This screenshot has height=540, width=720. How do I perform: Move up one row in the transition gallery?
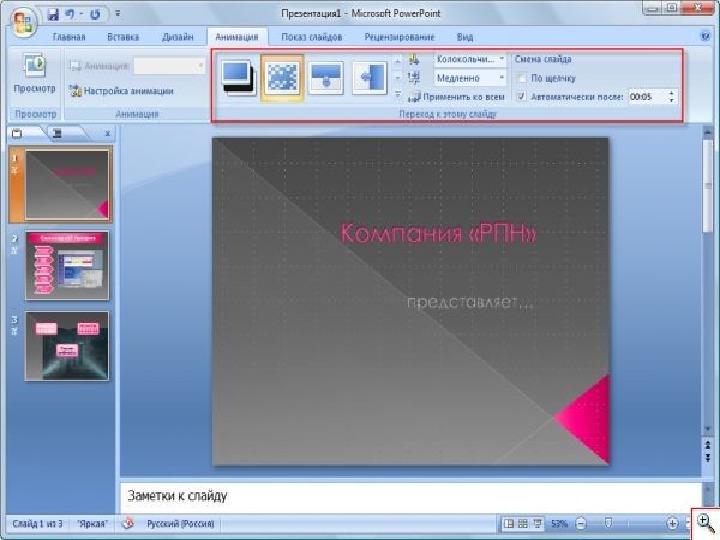point(398,60)
